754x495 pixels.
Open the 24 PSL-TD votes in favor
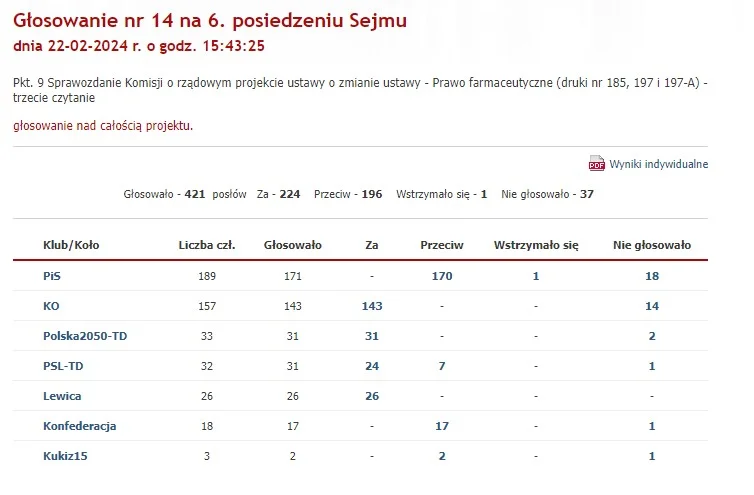point(372,366)
